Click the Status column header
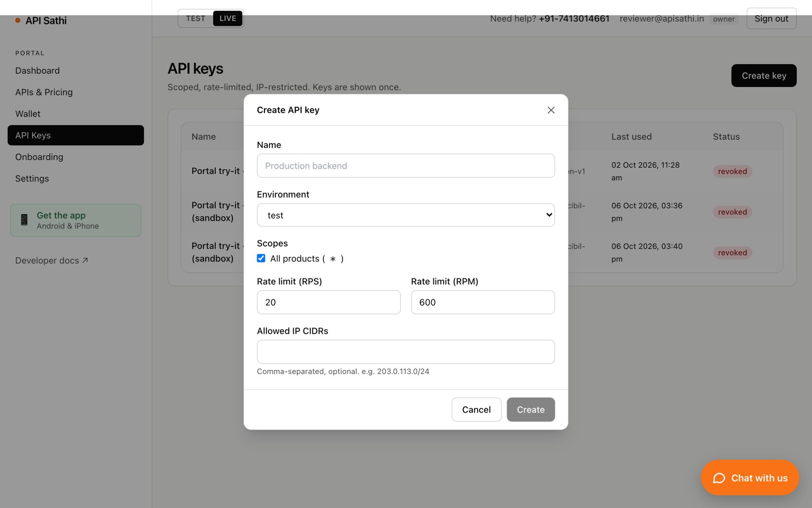812x508 pixels. (726, 137)
